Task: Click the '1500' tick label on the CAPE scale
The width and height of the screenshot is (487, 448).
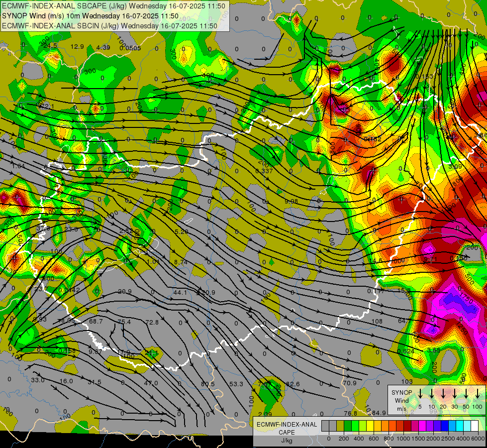Action: pos(418,439)
